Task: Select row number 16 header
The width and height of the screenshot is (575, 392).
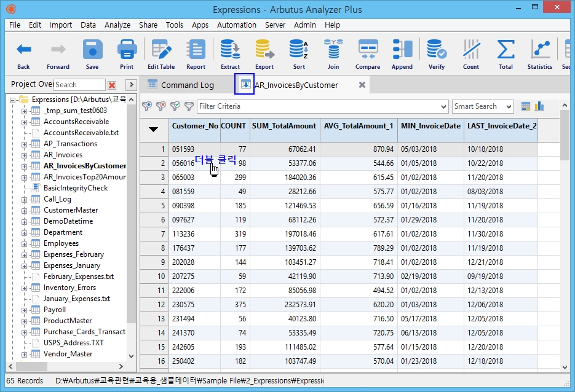Action: point(154,361)
